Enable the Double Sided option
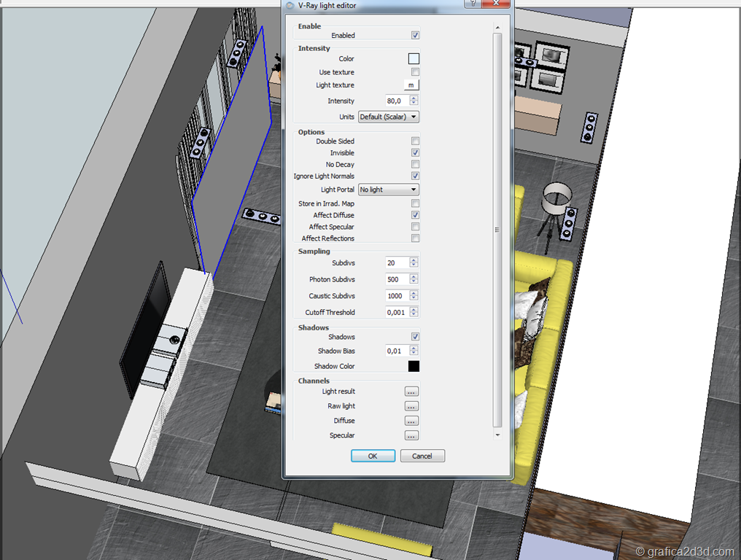The width and height of the screenshot is (741, 560). [415, 141]
